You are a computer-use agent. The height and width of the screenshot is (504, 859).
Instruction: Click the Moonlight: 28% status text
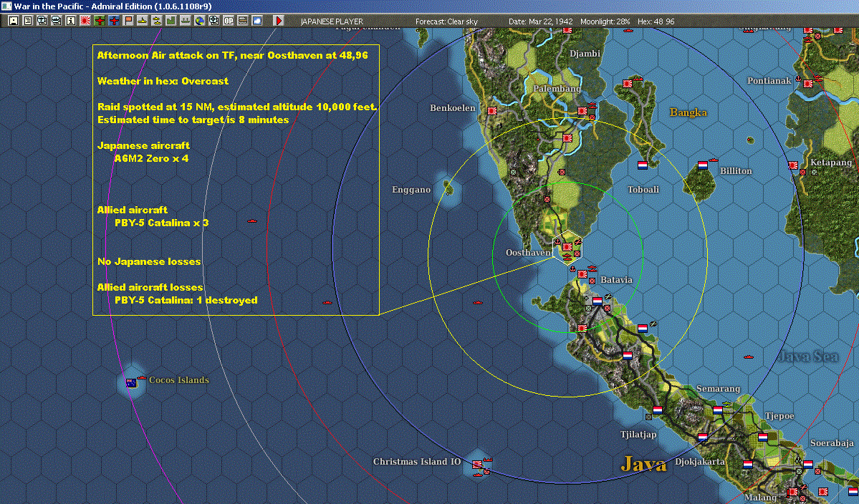click(605, 21)
